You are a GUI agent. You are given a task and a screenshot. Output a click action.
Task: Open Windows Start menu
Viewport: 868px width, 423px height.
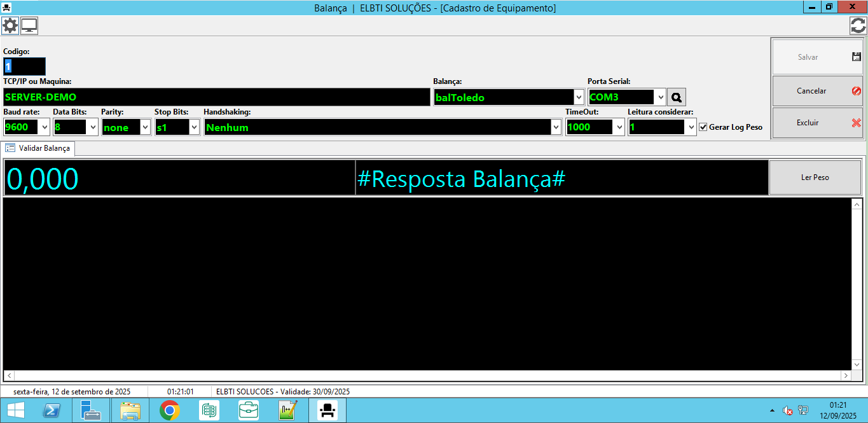(15, 411)
